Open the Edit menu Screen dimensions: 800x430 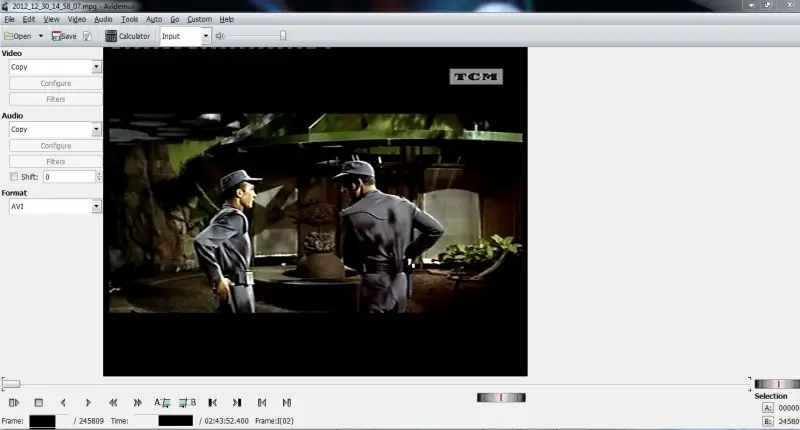tap(29, 19)
